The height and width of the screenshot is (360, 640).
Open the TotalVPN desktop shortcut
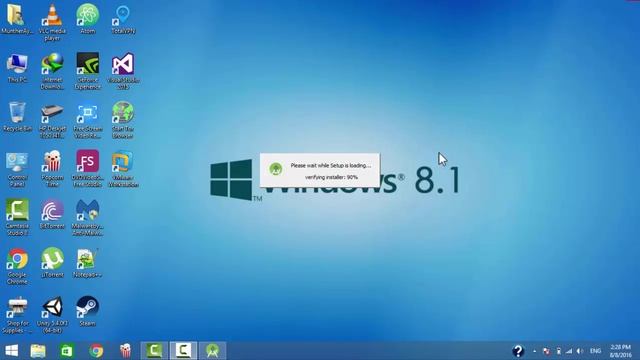click(123, 19)
